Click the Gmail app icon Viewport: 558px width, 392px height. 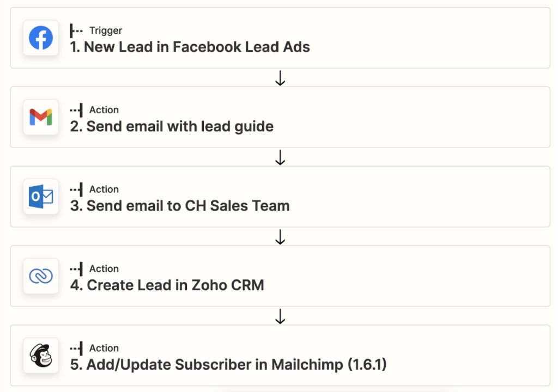tap(41, 117)
